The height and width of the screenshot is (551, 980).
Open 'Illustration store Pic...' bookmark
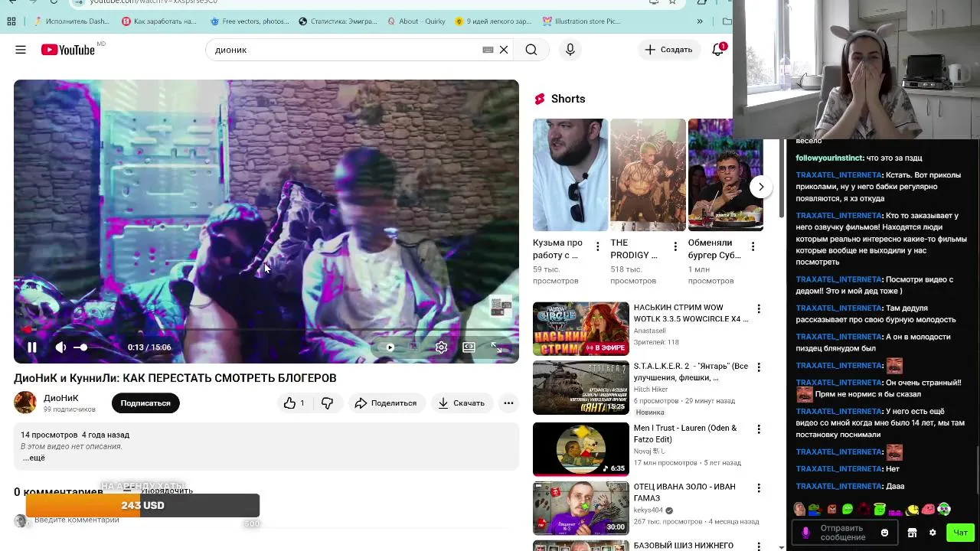pos(582,21)
